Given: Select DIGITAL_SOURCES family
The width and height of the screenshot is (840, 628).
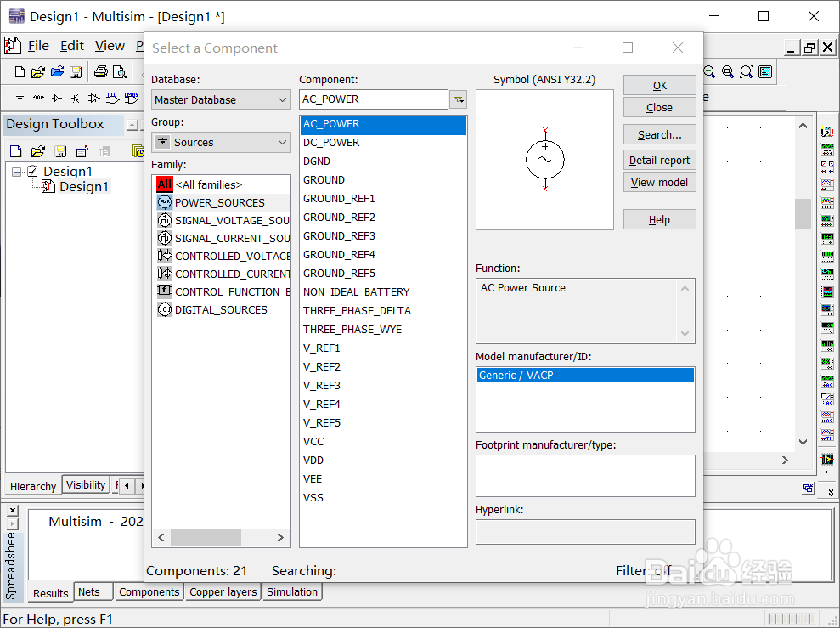Looking at the screenshot, I should coord(221,309).
